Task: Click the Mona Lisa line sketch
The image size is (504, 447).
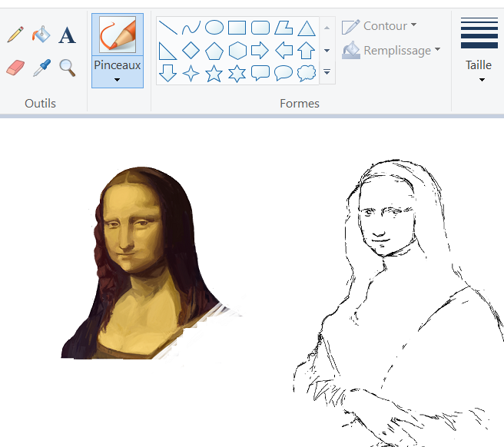Action: 399,302
